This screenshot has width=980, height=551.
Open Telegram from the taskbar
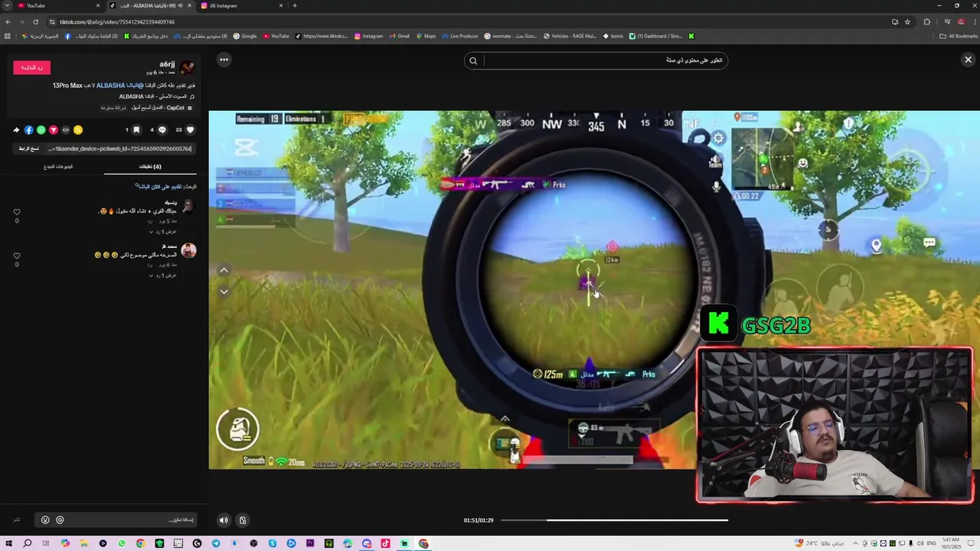point(216,543)
